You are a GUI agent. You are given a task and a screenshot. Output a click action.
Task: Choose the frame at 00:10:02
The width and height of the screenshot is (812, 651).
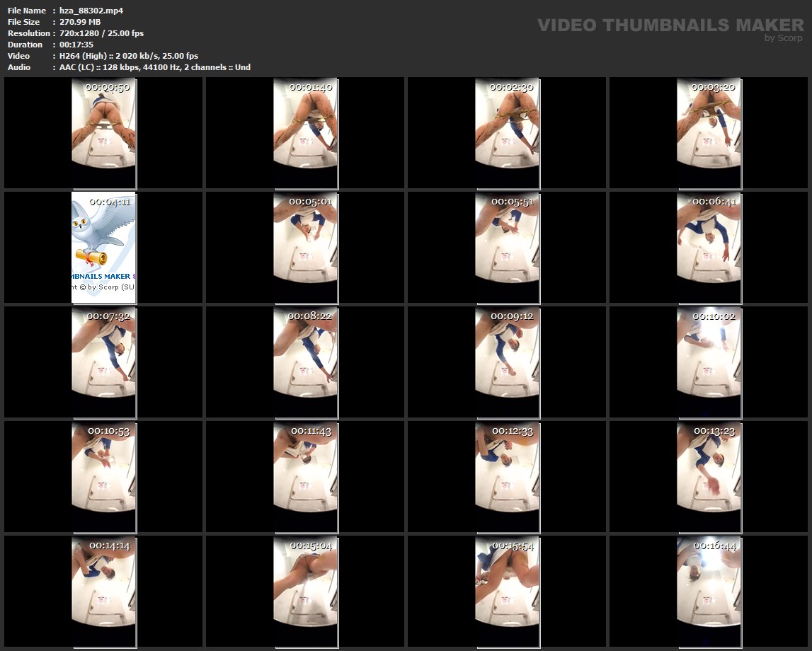(x=709, y=362)
